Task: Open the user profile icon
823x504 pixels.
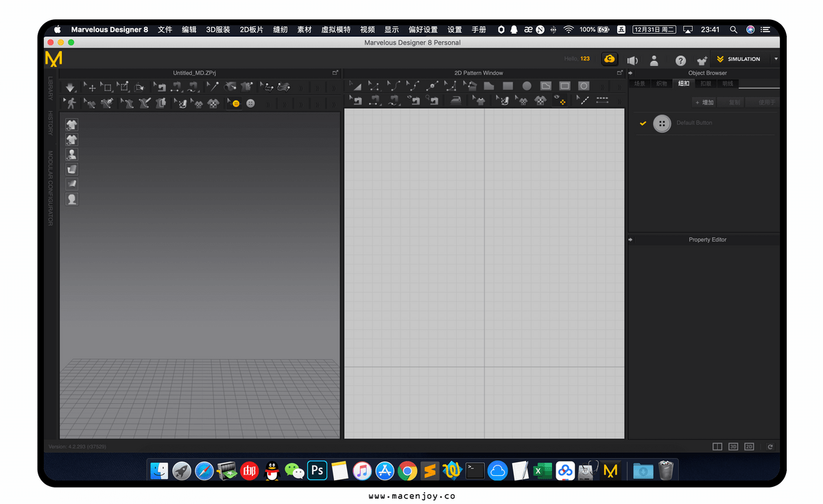Action: click(x=654, y=60)
